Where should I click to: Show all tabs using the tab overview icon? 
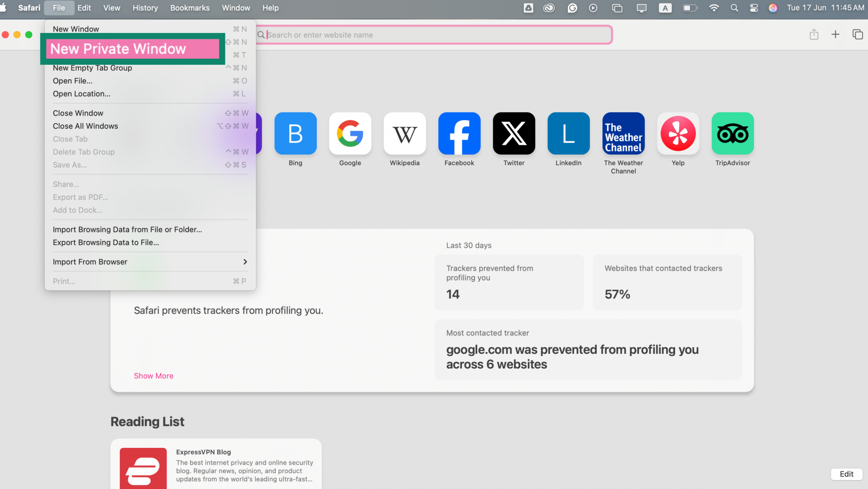click(x=857, y=34)
